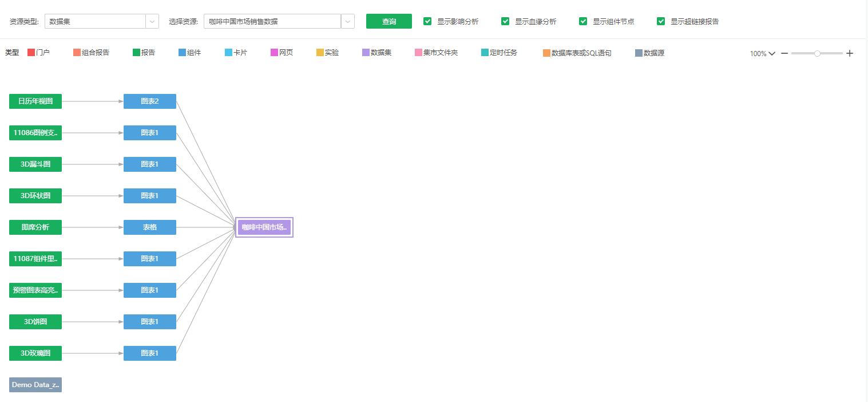Select the 3D玫瑰图 report node
Viewport: 868px width, 402px height.
[35, 353]
